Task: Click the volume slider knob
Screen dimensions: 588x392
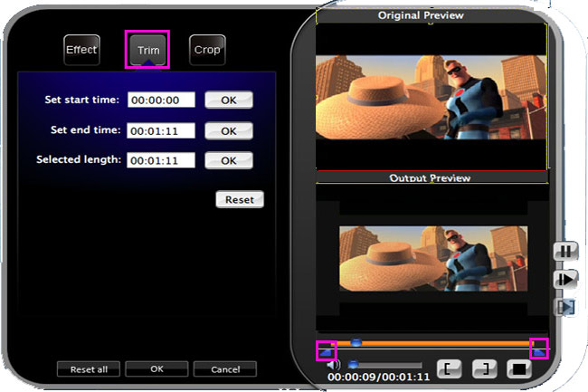Action: tap(353, 364)
